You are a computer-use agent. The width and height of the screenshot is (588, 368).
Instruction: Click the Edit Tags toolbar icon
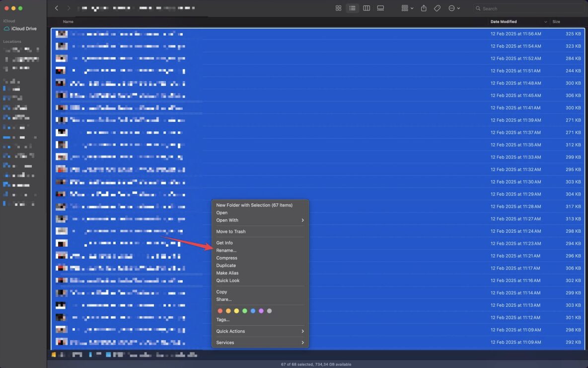point(437,8)
